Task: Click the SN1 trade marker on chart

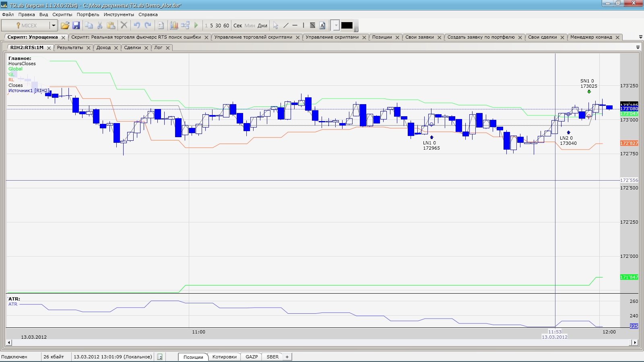Action: tap(589, 92)
